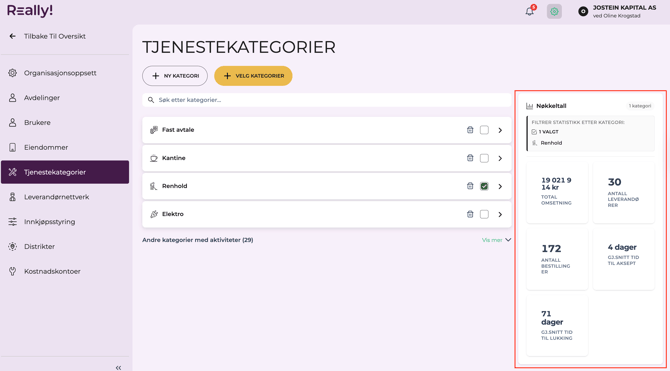670x371 pixels.
Task: Open Kostnadskontoer in the sidebar
Action: point(65,271)
